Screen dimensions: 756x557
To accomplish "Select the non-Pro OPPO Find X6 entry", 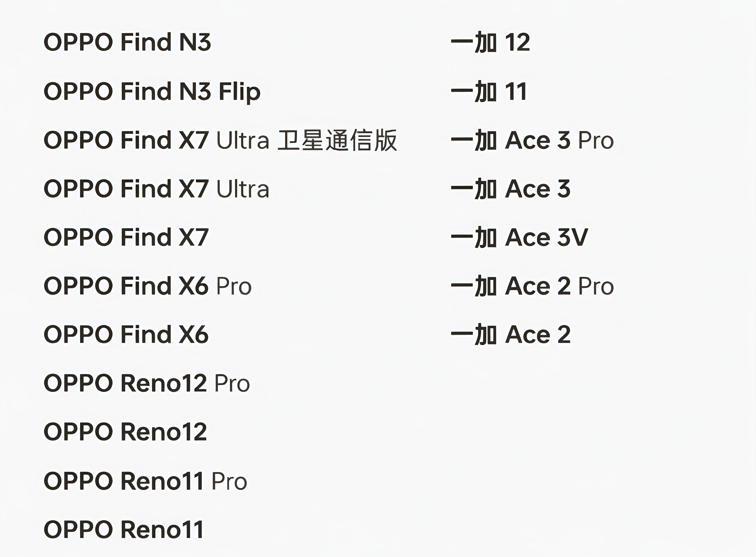I will [126, 334].
